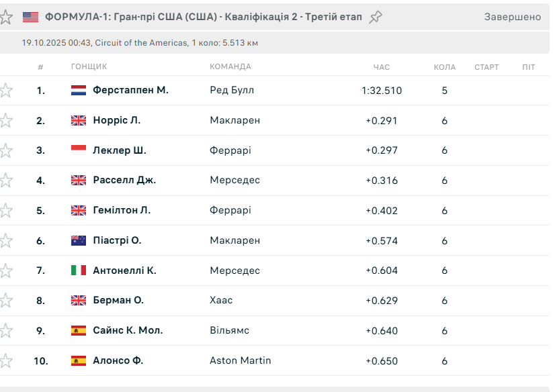Toggle favorite star for the event header
The height and width of the screenshot is (392, 557).
5,17
